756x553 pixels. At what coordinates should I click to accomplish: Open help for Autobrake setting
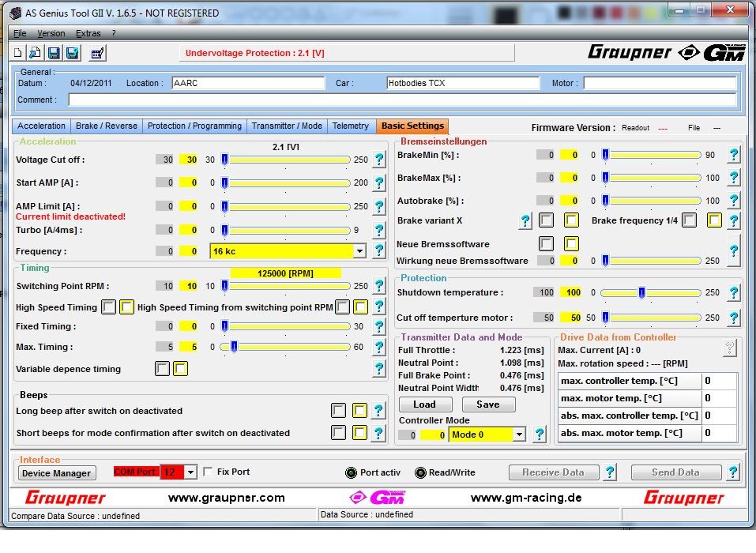point(733,200)
